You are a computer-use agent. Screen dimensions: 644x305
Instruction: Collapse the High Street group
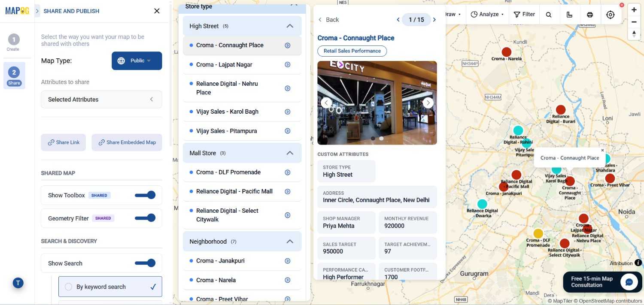pos(290,26)
